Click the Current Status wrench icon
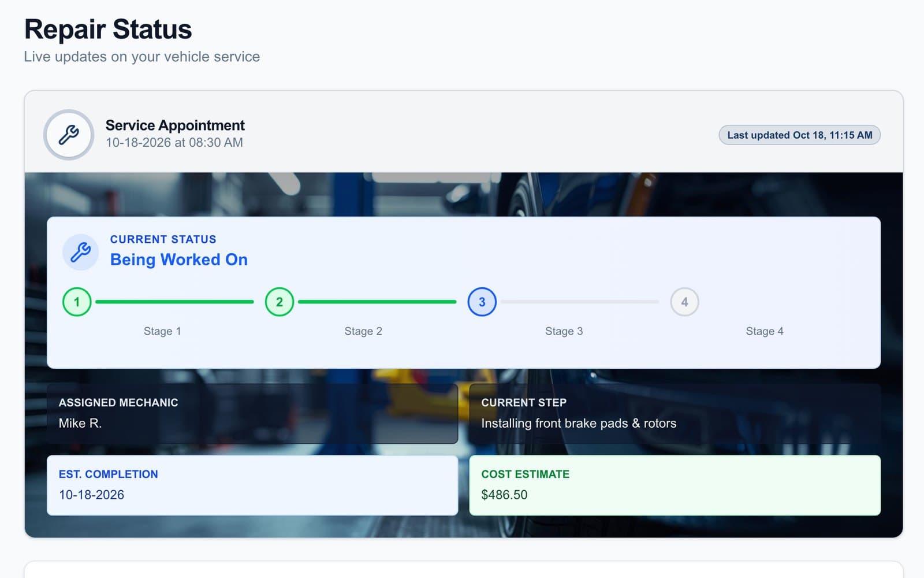This screenshot has height=578, width=924. point(80,252)
